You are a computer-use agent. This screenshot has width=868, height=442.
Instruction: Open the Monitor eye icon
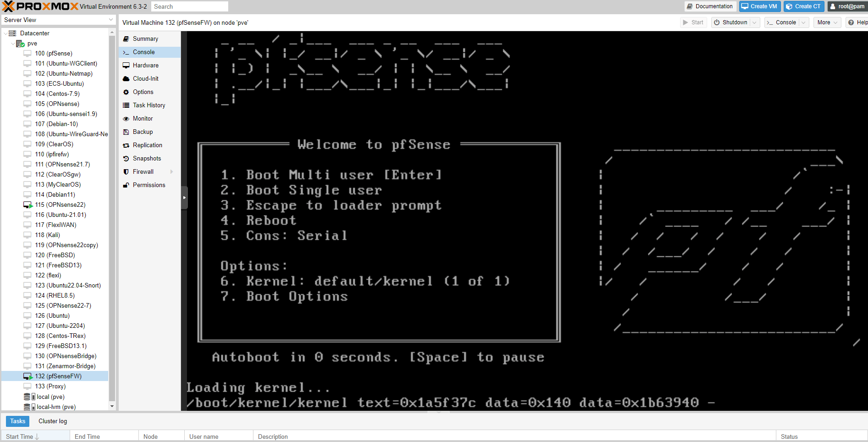click(126, 119)
